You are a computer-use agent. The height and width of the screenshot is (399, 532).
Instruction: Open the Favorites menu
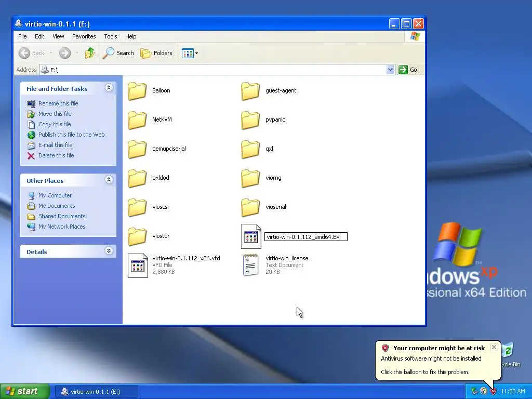pyautogui.click(x=84, y=36)
